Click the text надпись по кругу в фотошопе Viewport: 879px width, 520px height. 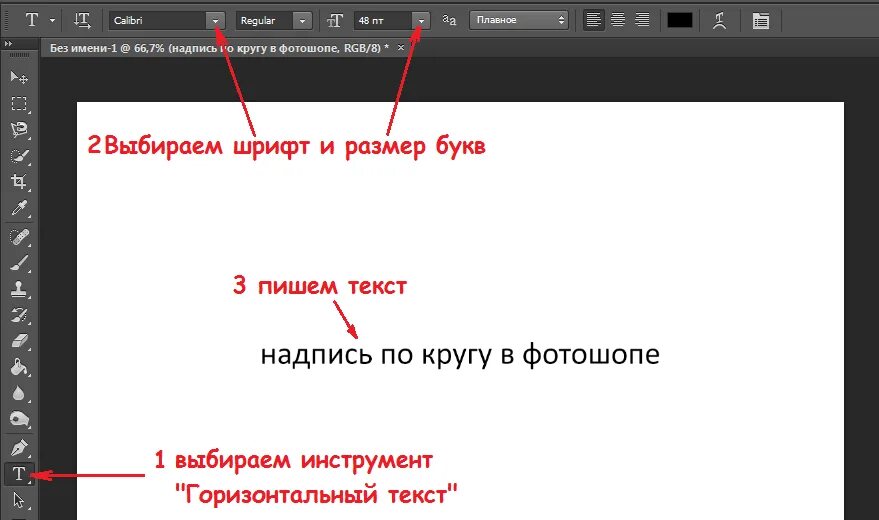(460, 354)
